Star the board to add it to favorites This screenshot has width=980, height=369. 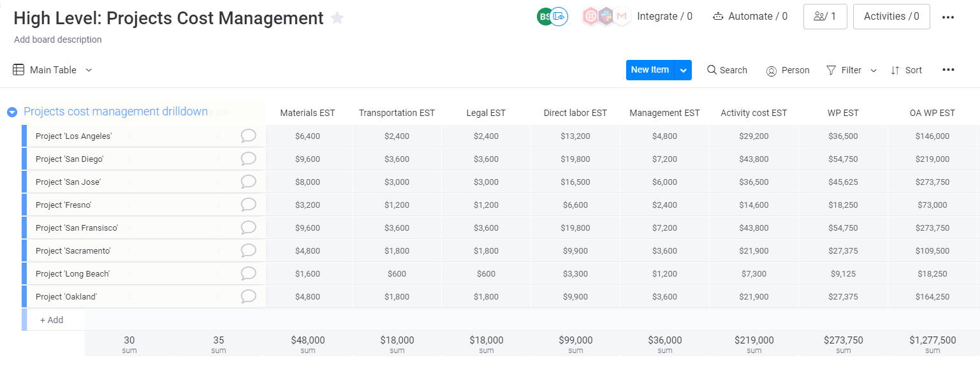click(x=337, y=18)
